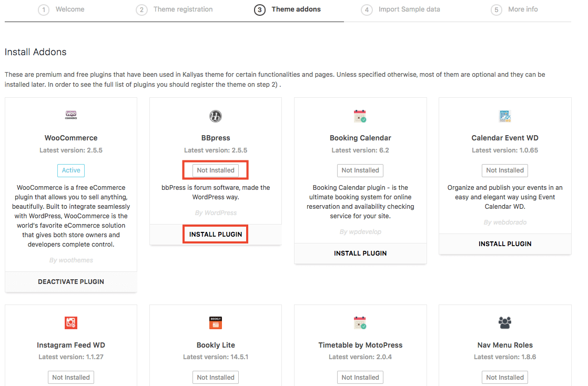
Task: Click the 'By woothemes' author text
Action: pyautogui.click(x=71, y=260)
